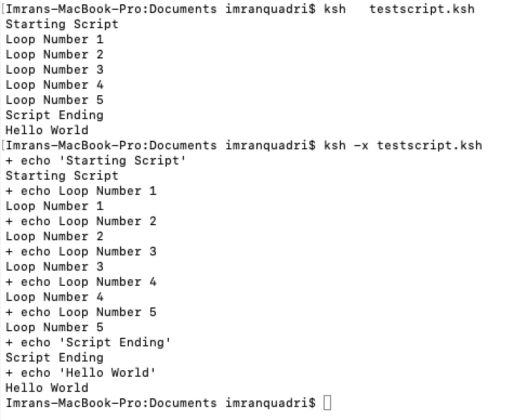Click the "+ echo Loop Number 1" line
Image resolution: width=514 pixels, height=420 pixels.
pos(81,191)
